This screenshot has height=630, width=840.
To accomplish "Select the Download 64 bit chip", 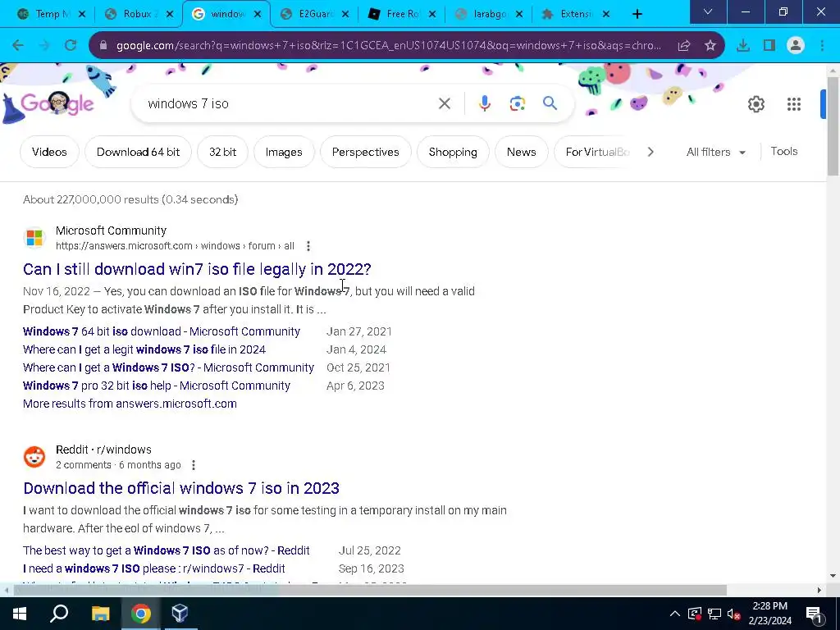I will click(x=138, y=152).
